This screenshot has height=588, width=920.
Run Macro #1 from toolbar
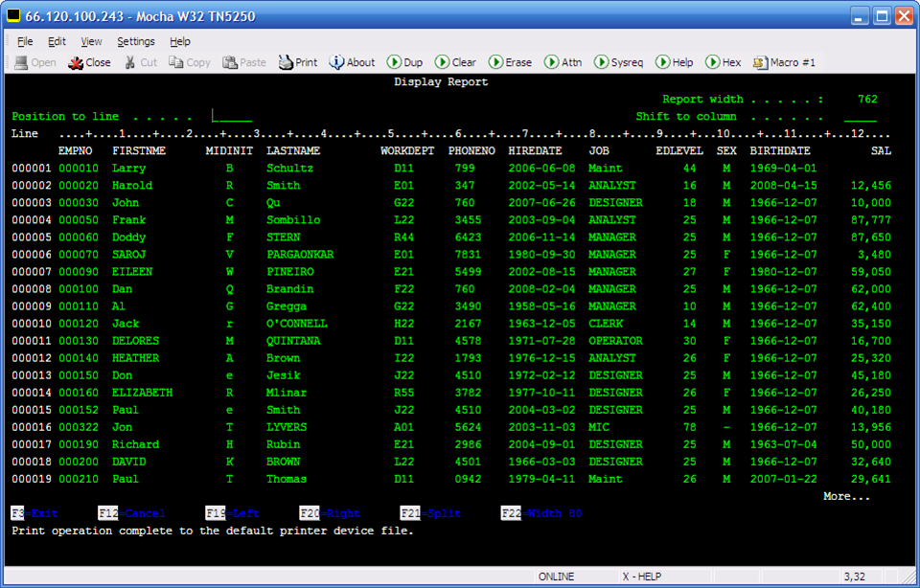coord(784,62)
